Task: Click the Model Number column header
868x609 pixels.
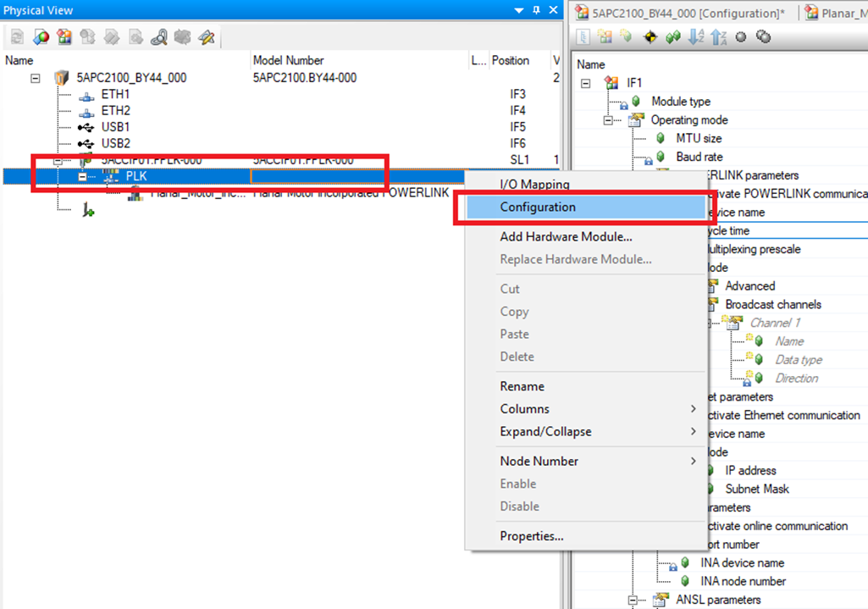Action: click(288, 61)
